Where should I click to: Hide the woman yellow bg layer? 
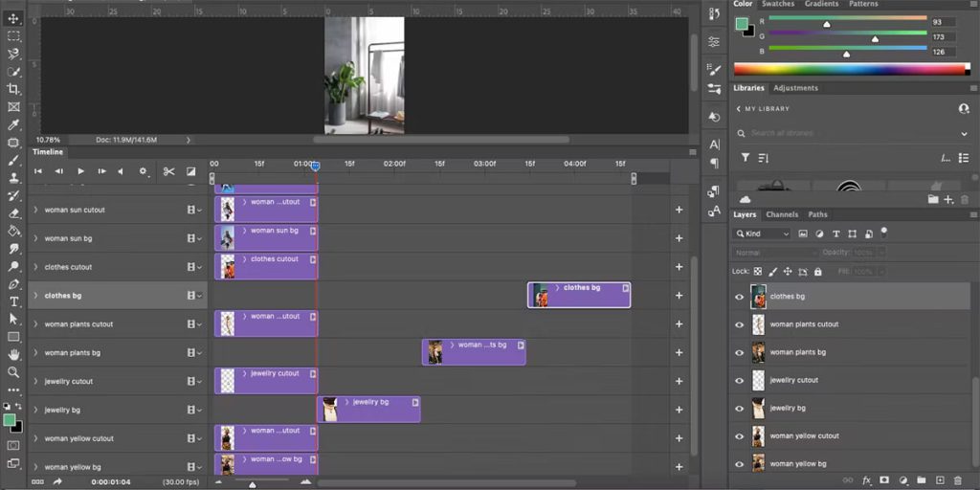pos(739,463)
